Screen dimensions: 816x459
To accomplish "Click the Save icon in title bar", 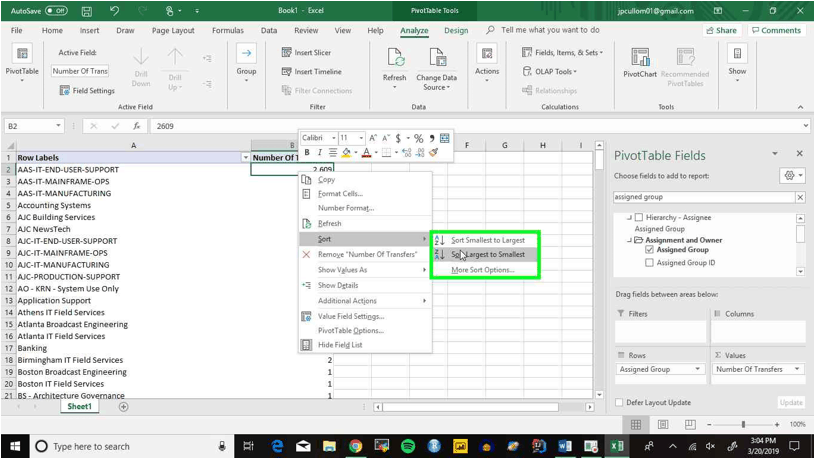I will click(x=87, y=10).
